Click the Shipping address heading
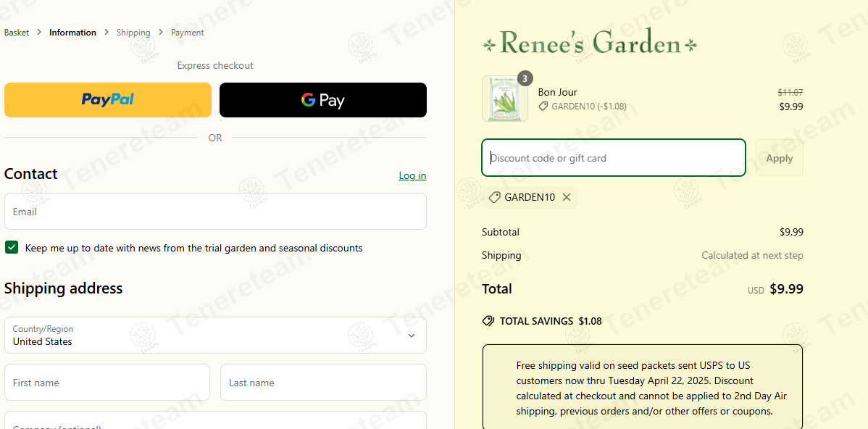 click(63, 288)
